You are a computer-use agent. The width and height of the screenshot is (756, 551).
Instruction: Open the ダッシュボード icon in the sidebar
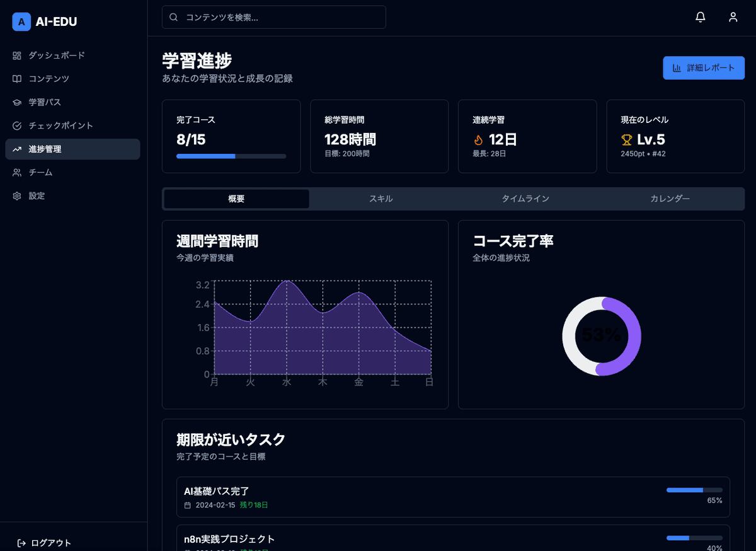(x=17, y=55)
